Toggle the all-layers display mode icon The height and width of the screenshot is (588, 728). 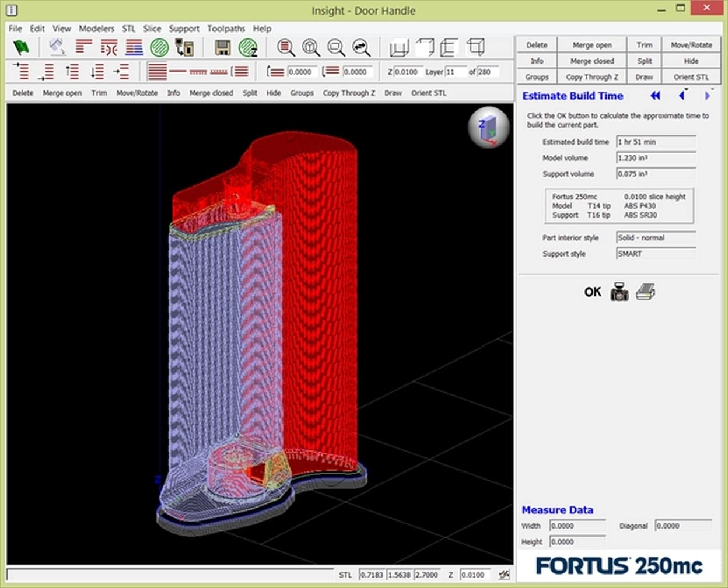pos(157,72)
